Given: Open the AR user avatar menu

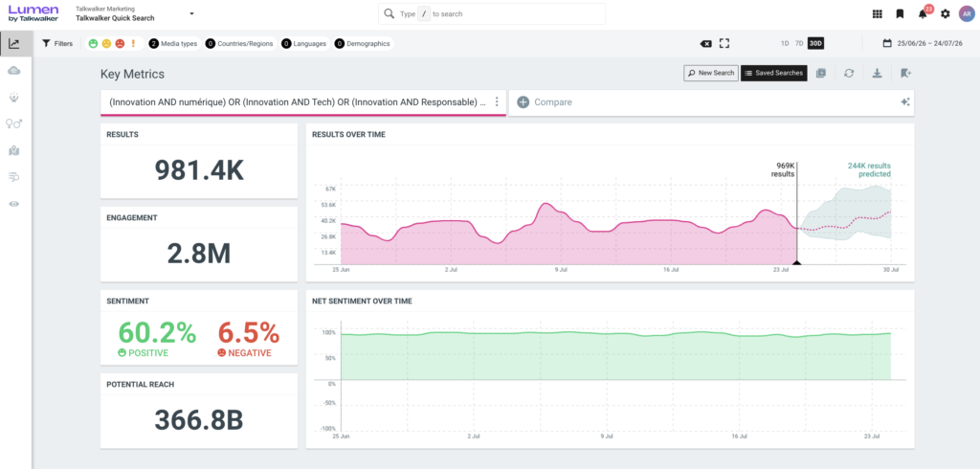Looking at the screenshot, I should 967,13.
